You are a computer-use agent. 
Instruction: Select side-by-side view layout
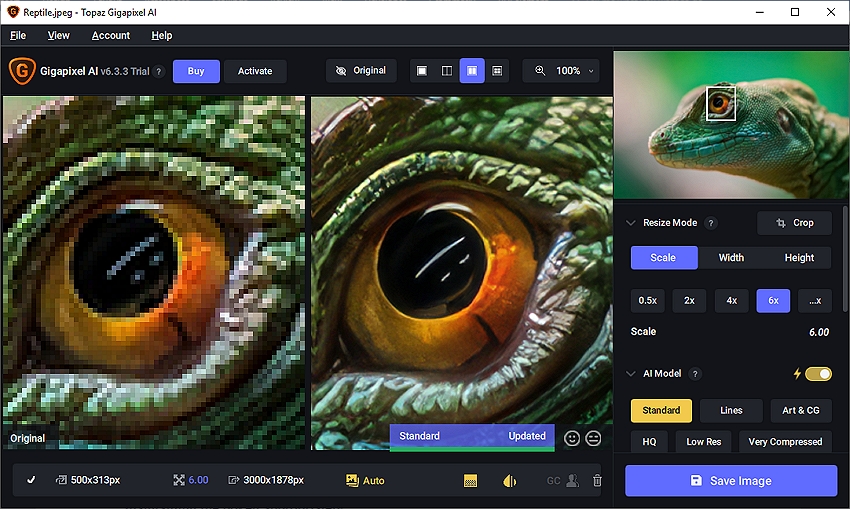pos(472,71)
